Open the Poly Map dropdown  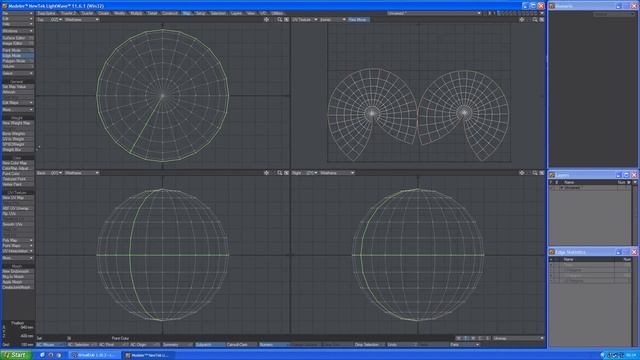18,240
